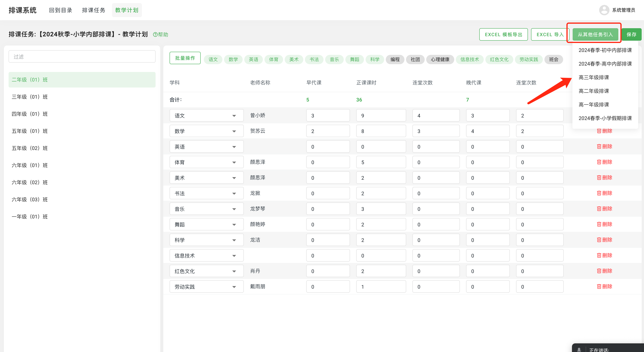Viewport: 644px width, 352px height.
Task: Delete the 舞蹈 subject row
Action: tap(605, 224)
